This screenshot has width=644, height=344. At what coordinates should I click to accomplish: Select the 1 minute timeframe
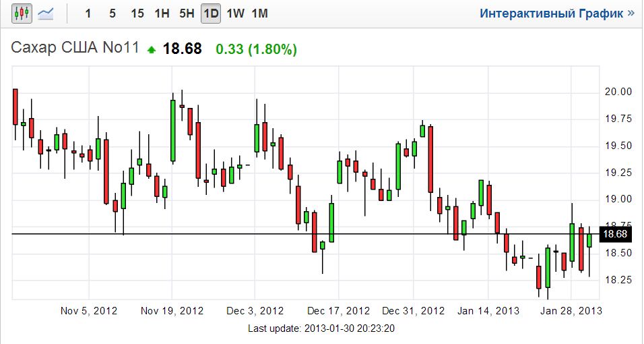coord(88,13)
